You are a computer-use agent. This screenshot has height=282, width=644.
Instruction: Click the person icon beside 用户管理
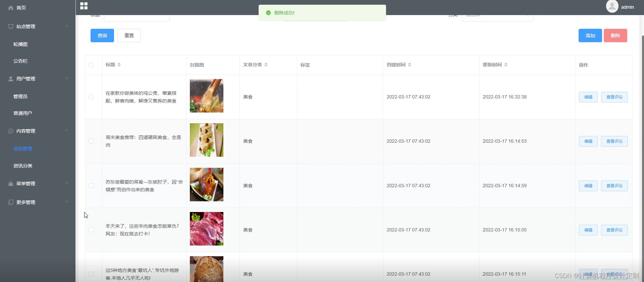pyautogui.click(x=11, y=79)
